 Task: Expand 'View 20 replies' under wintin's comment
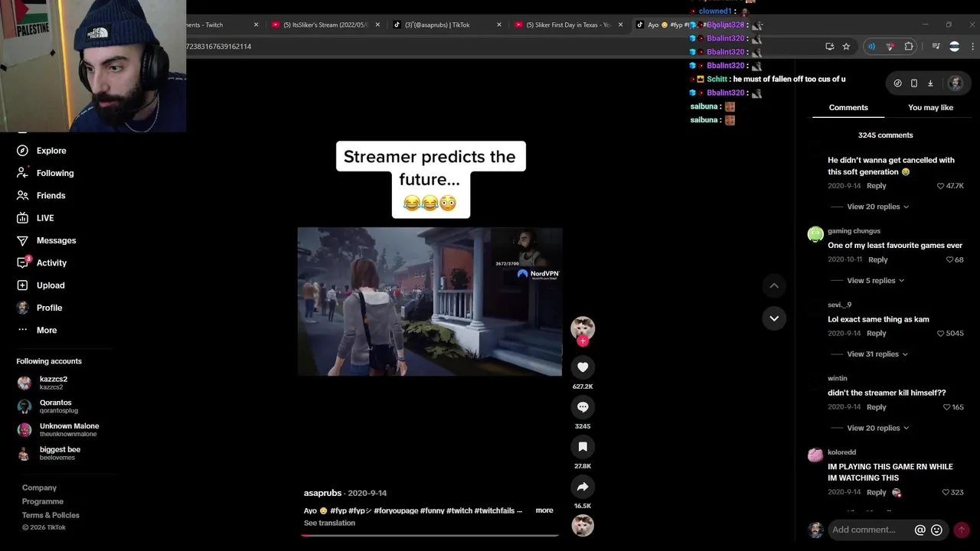tap(877, 429)
